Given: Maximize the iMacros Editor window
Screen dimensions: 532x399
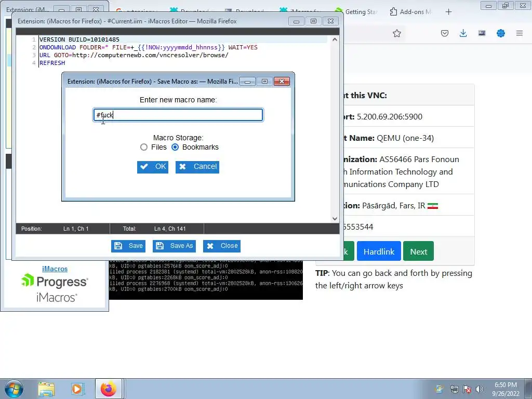Looking at the screenshot, I should pos(313,21).
